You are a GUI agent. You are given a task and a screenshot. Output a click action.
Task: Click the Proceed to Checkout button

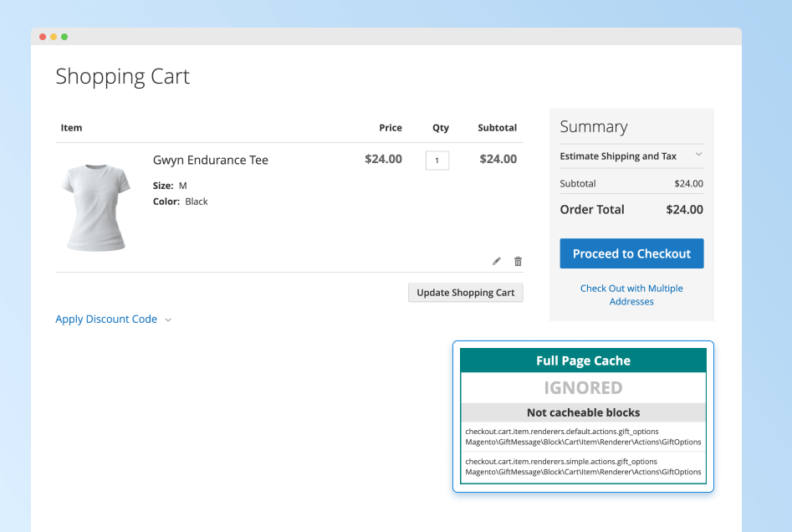pyautogui.click(x=631, y=253)
